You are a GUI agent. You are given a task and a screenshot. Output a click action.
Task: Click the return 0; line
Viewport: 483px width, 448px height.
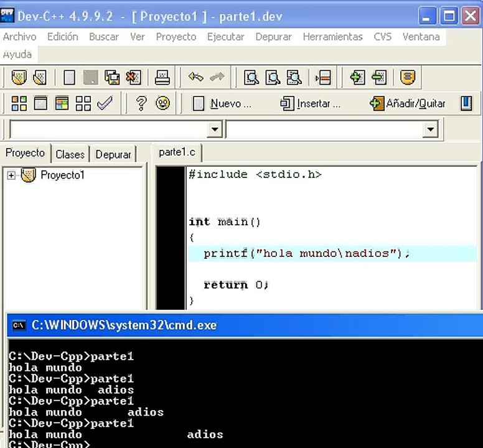236,285
